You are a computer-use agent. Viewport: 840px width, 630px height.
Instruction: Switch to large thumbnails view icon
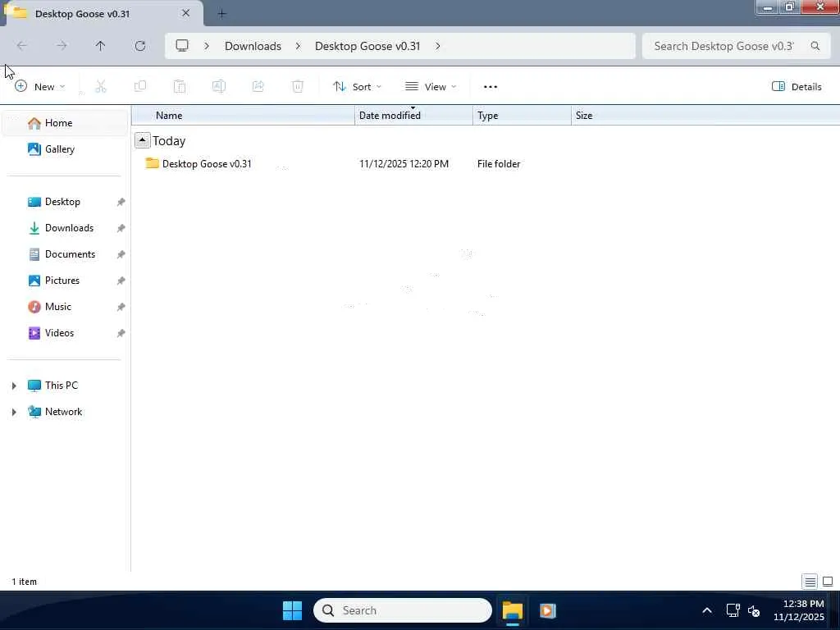[828, 582]
